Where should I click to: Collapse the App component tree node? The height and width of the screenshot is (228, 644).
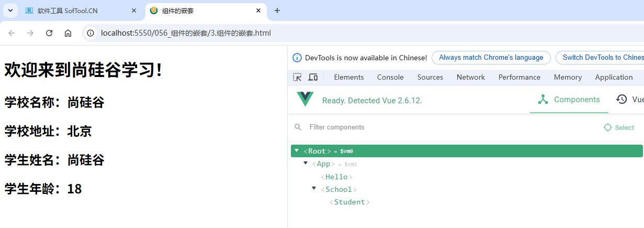[306, 164]
